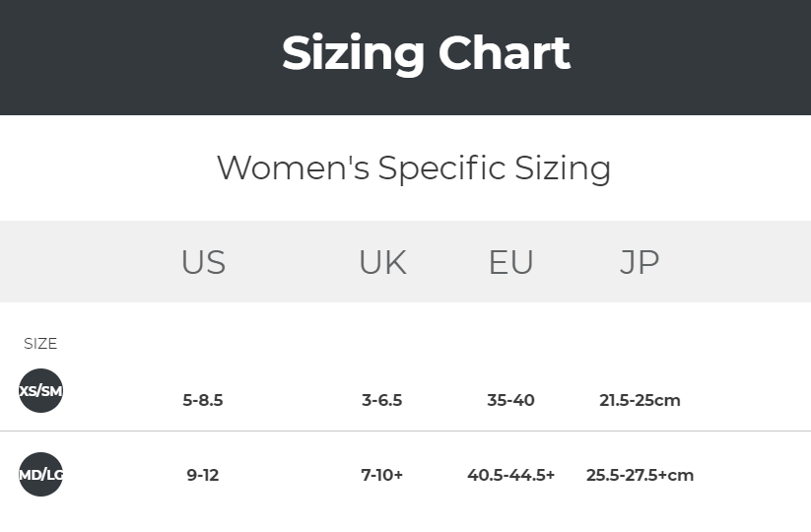Screen dimensions: 811x532
Task: Click UK size 3-6.5 cell
Action: pos(381,400)
